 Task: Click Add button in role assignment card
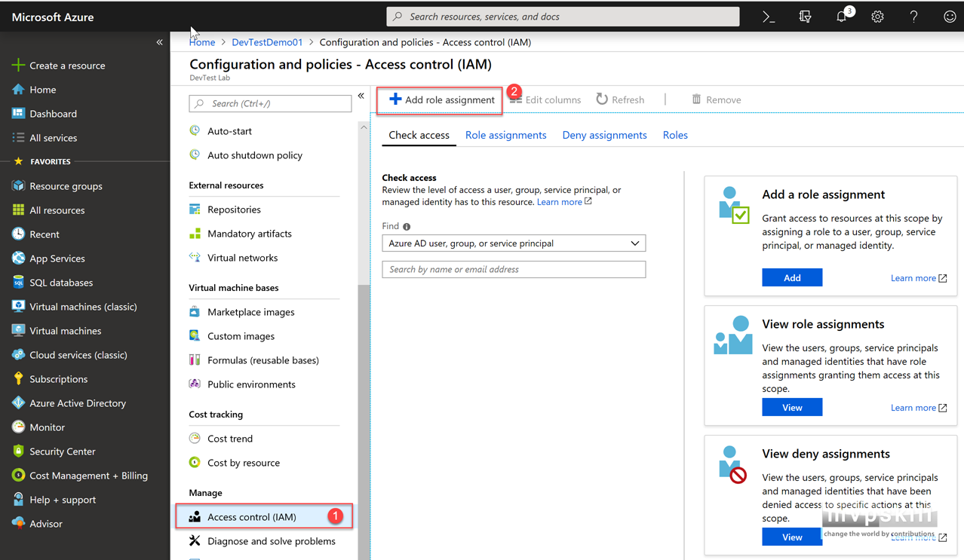[792, 278]
